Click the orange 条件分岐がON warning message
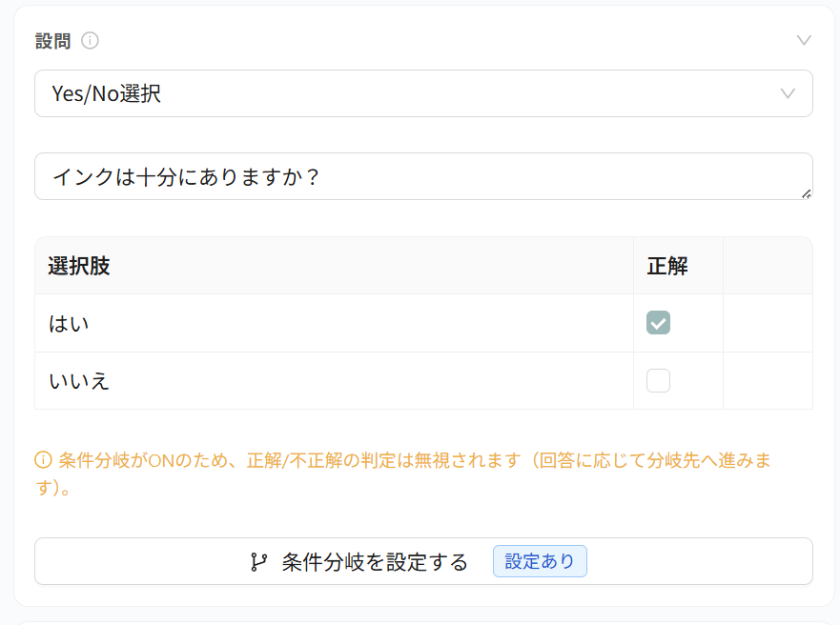 coord(403,474)
